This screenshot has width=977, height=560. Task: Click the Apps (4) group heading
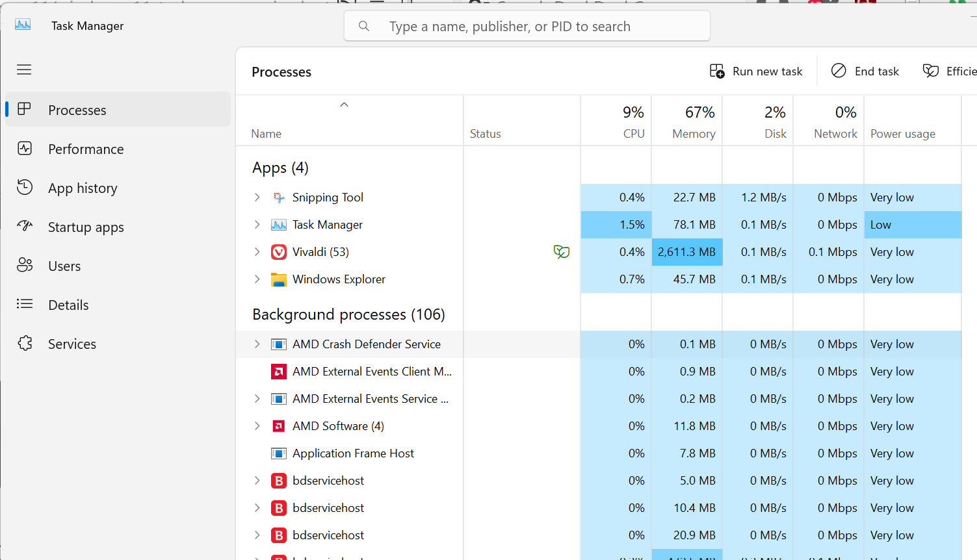(280, 168)
